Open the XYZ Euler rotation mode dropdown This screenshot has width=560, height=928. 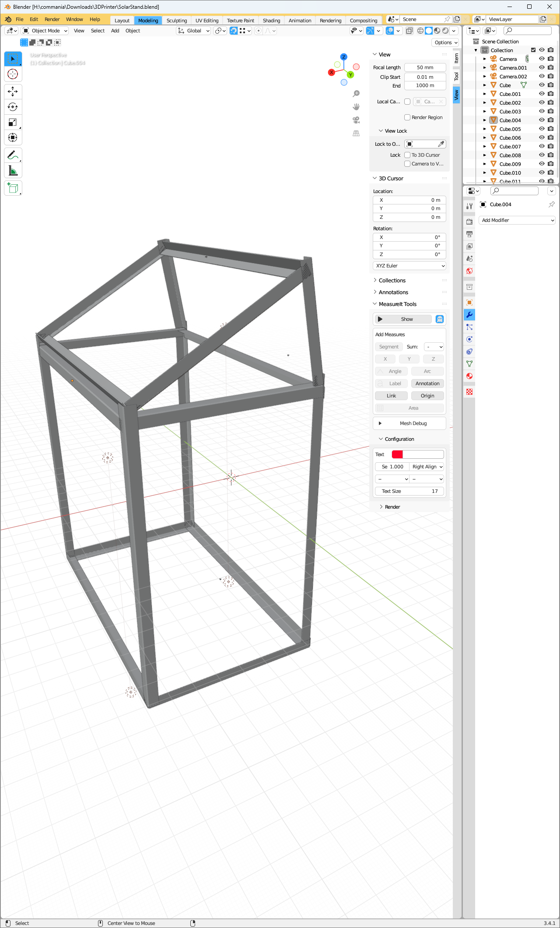[409, 266]
